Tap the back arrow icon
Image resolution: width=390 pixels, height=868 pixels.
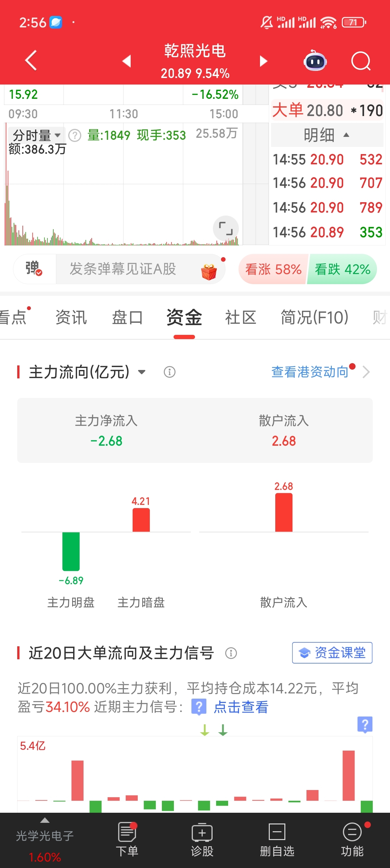pyautogui.click(x=31, y=61)
